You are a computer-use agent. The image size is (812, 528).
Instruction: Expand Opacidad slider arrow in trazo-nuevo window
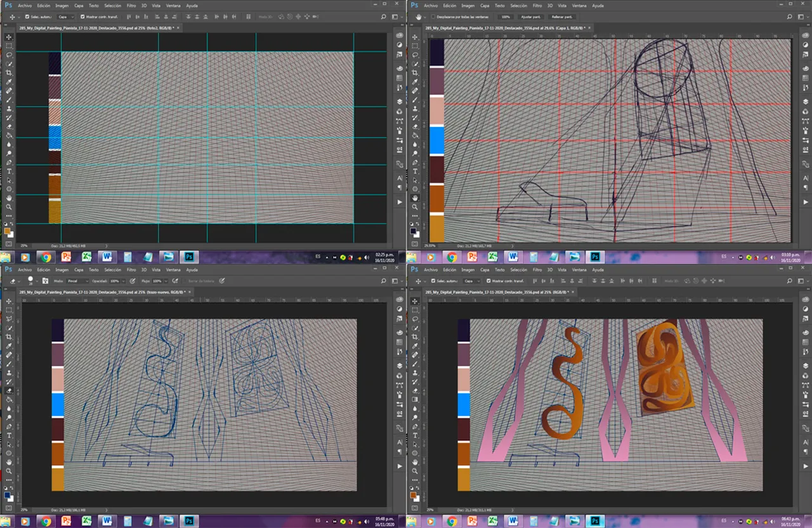(123, 281)
